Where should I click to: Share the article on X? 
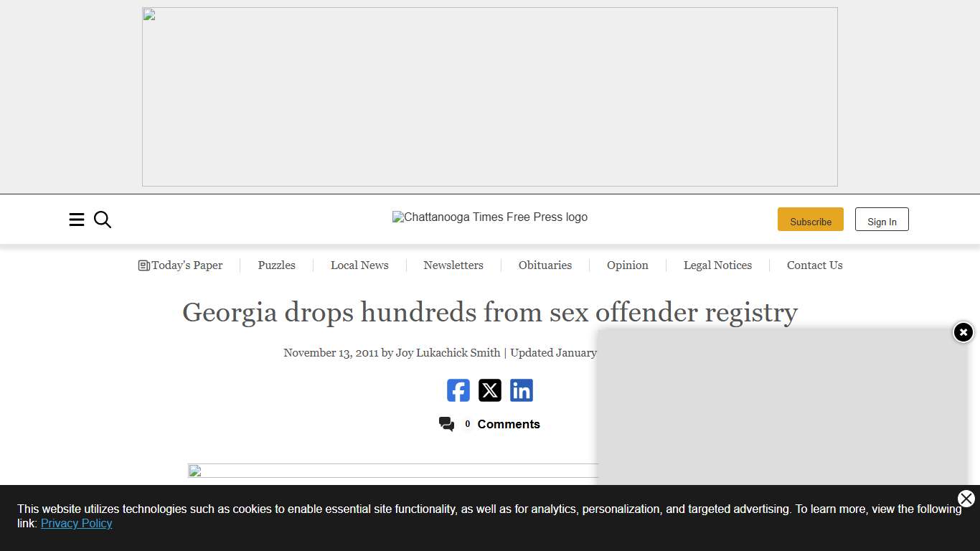(x=490, y=390)
